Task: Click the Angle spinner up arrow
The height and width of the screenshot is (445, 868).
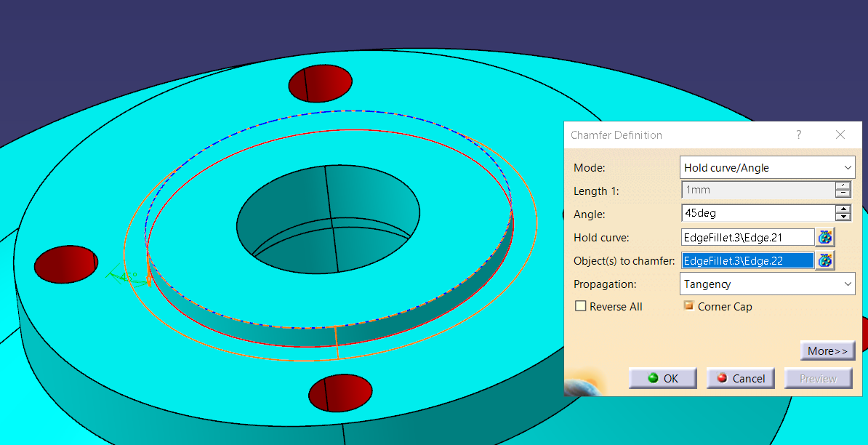Action: (843, 209)
